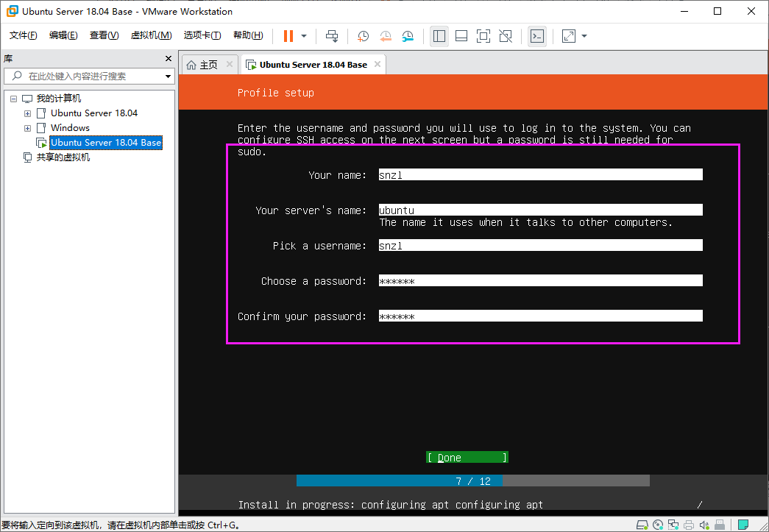
Task: Take a snapshot of the virtual machine
Action: coord(363,36)
